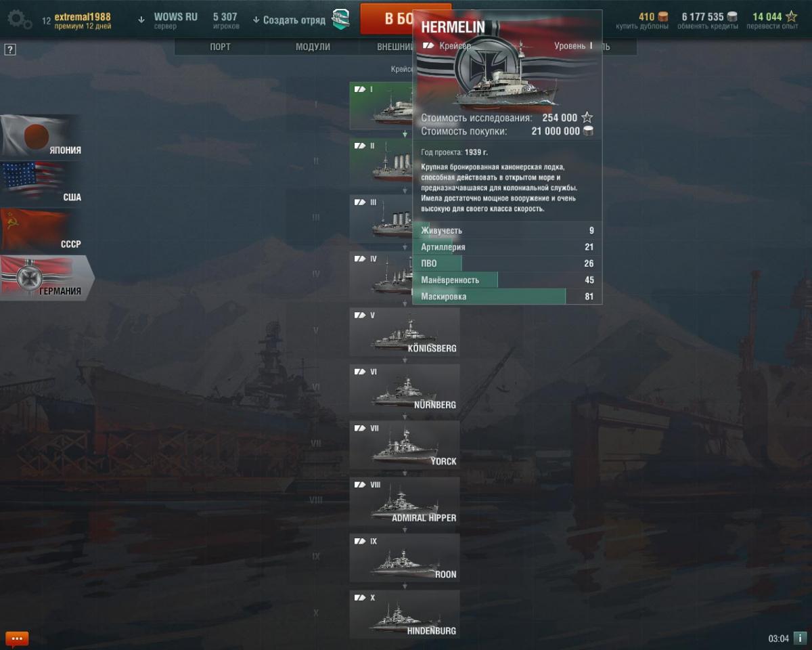Click the help question mark icon
This screenshot has width=812, height=650.
pos(10,49)
